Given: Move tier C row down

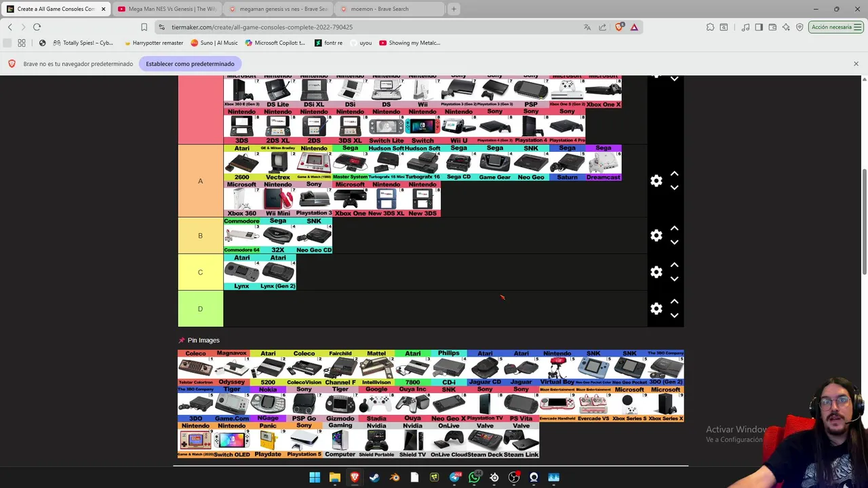Looking at the screenshot, I should pyautogui.click(x=674, y=279).
